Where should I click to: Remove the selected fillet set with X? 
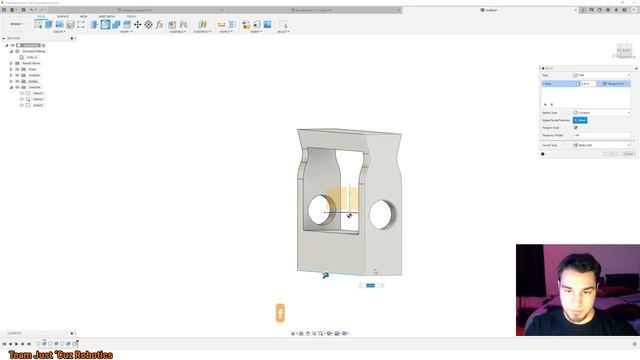pyautogui.click(x=552, y=104)
